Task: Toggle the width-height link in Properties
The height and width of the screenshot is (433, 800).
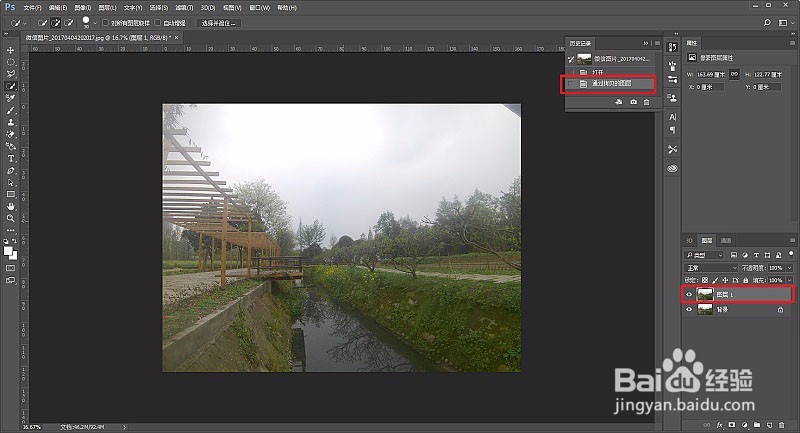Action: click(x=734, y=74)
